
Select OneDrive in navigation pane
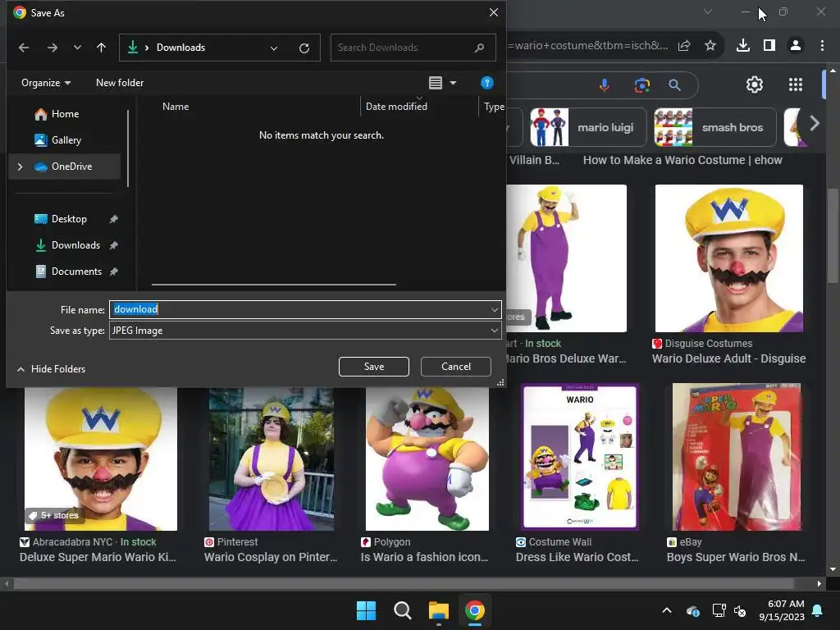65,166
